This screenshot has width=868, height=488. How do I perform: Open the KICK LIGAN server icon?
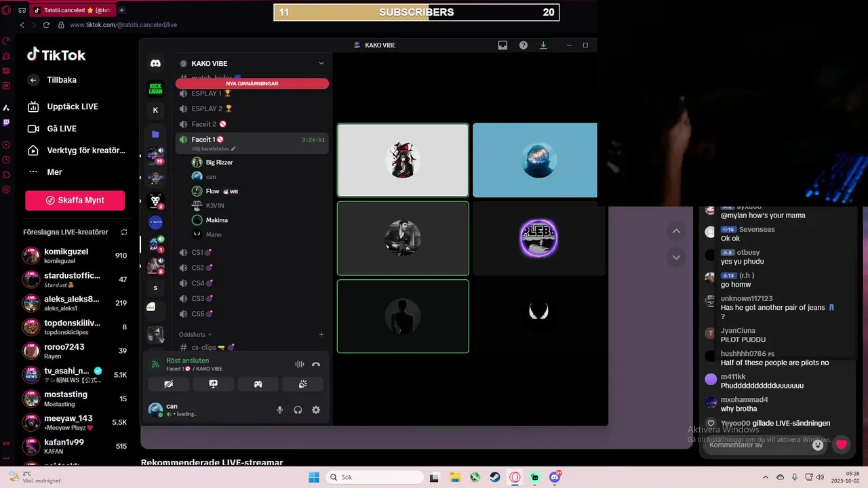[x=155, y=89]
